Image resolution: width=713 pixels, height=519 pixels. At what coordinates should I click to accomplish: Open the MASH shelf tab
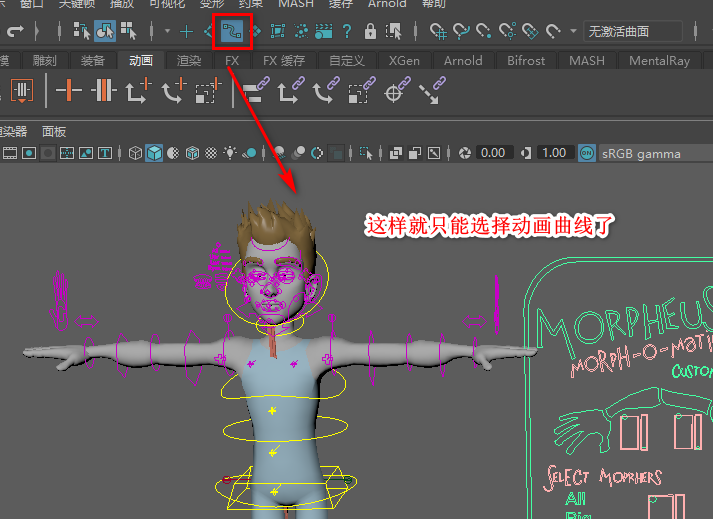(x=587, y=60)
